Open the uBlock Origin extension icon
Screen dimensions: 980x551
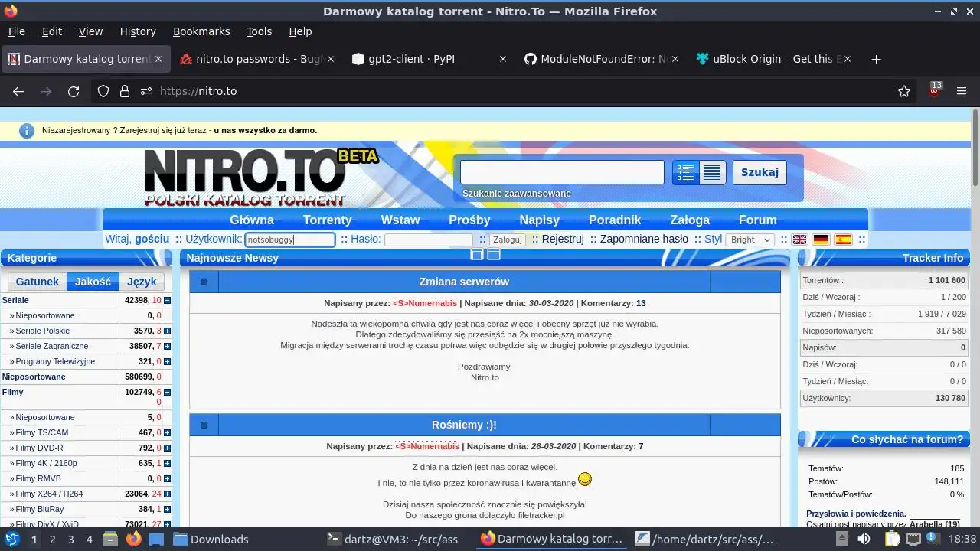934,90
